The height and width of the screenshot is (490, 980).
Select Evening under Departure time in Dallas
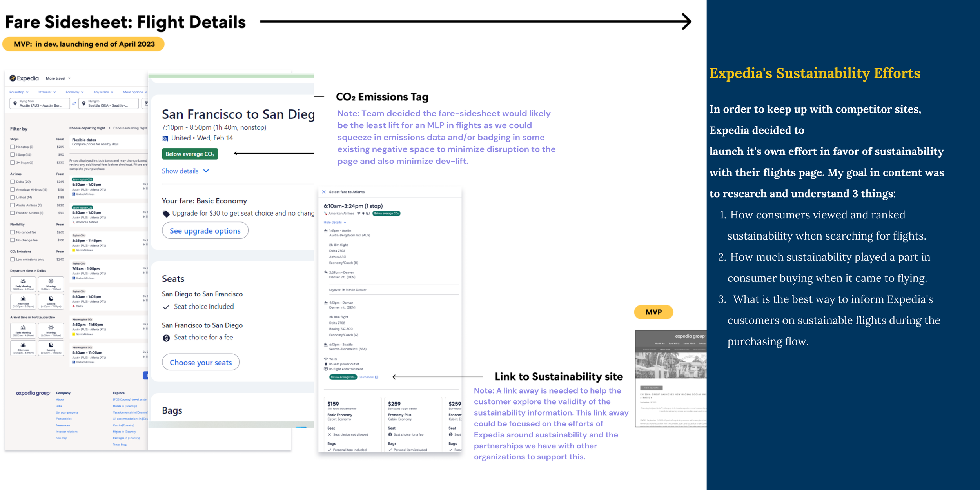51,302
